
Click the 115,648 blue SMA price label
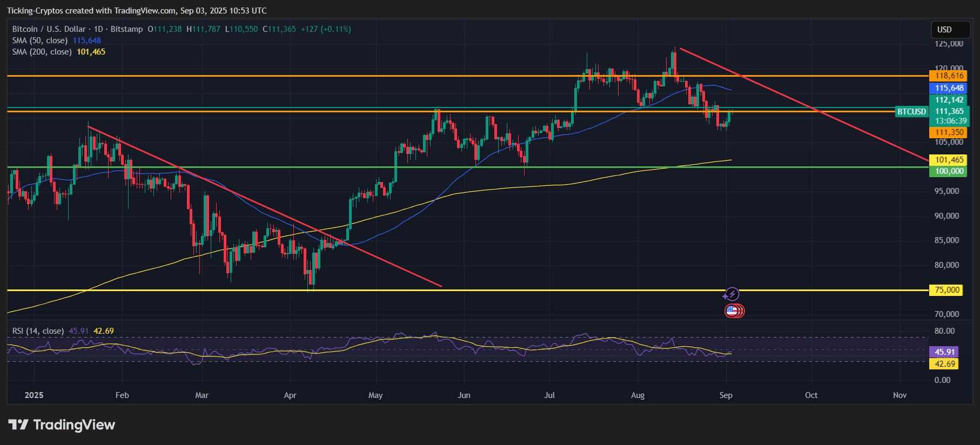click(949, 88)
